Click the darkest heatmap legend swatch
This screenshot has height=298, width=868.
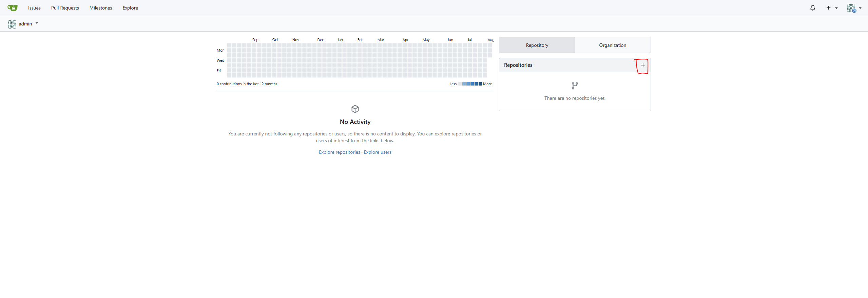480,84
